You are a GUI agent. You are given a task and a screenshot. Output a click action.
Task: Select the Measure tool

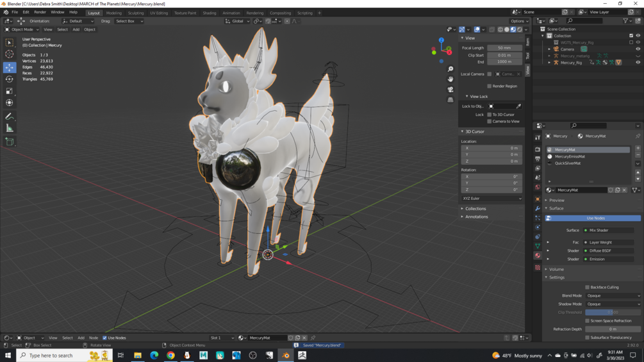pos(10,129)
